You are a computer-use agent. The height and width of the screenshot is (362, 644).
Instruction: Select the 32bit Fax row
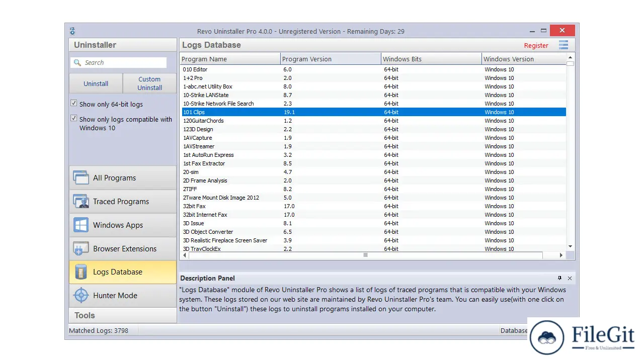[373, 206]
